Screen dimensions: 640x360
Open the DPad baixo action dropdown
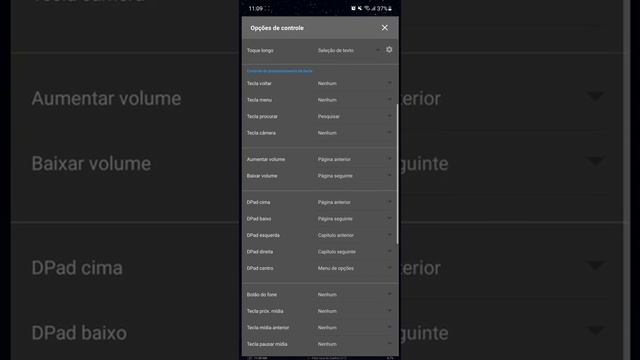click(x=354, y=219)
